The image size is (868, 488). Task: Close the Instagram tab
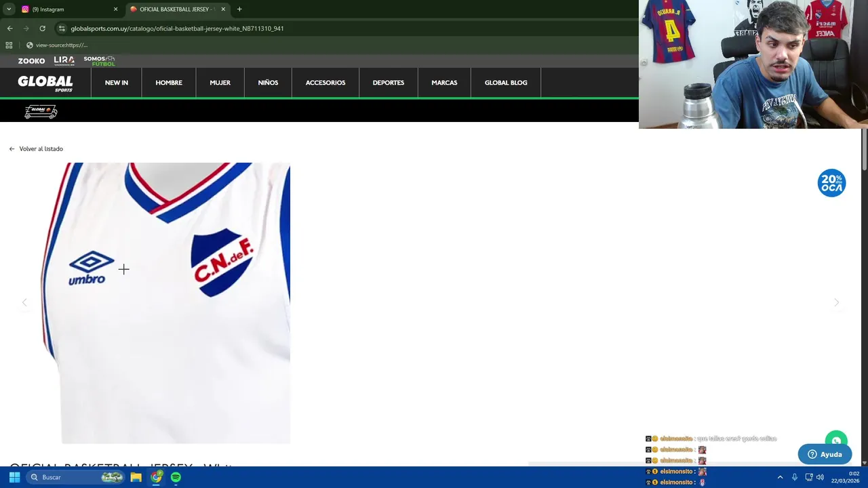(x=115, y=9)
